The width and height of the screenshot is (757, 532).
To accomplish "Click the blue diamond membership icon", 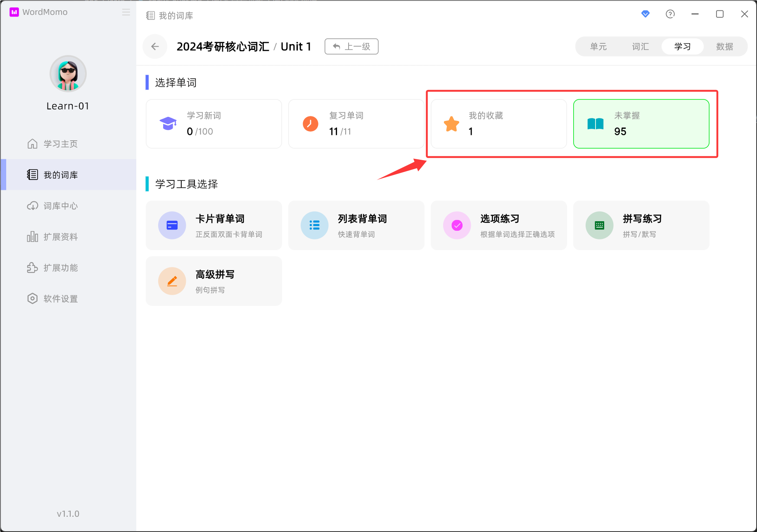I will [x=645, y=14].
